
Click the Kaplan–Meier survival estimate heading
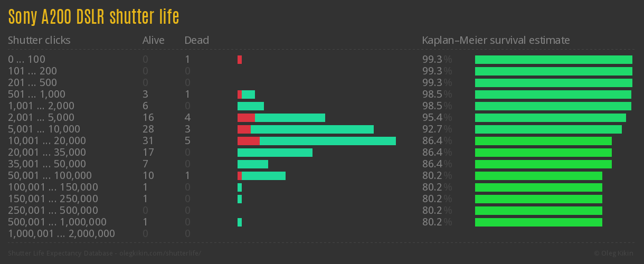point(496,40)
